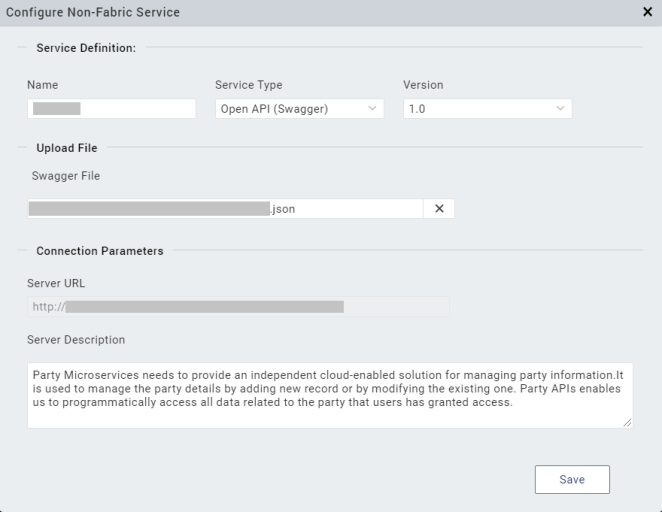The width and height of the screenshot is (662, 512).
Task: Click the Name field label
Action: [x=43, y=85]
